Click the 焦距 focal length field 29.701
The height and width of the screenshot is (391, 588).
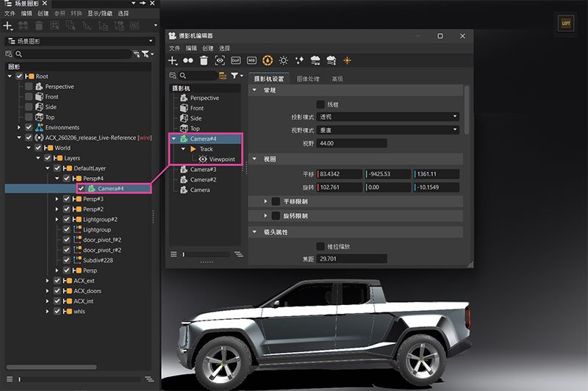(x=352, y=259)
